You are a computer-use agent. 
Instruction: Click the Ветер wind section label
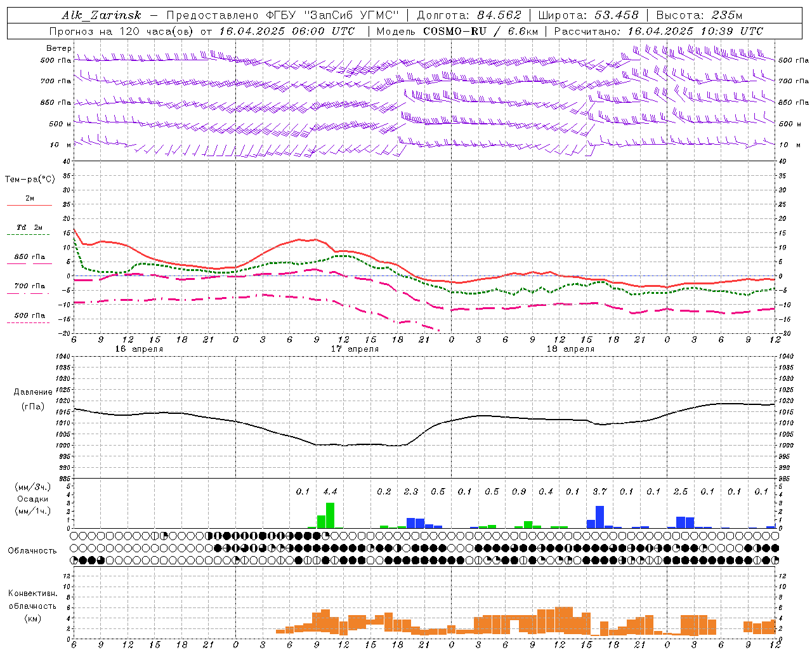pyautogui.click(x=58, y=48)
